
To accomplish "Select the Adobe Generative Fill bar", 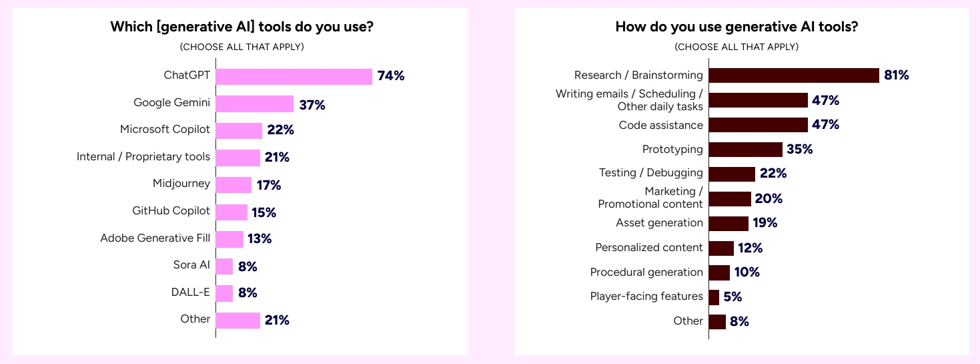I will (229, 239).
